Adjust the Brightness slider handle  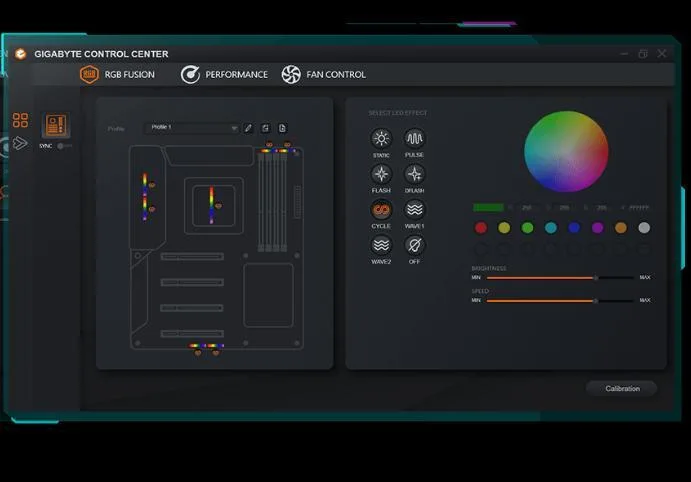click(596, 277)
